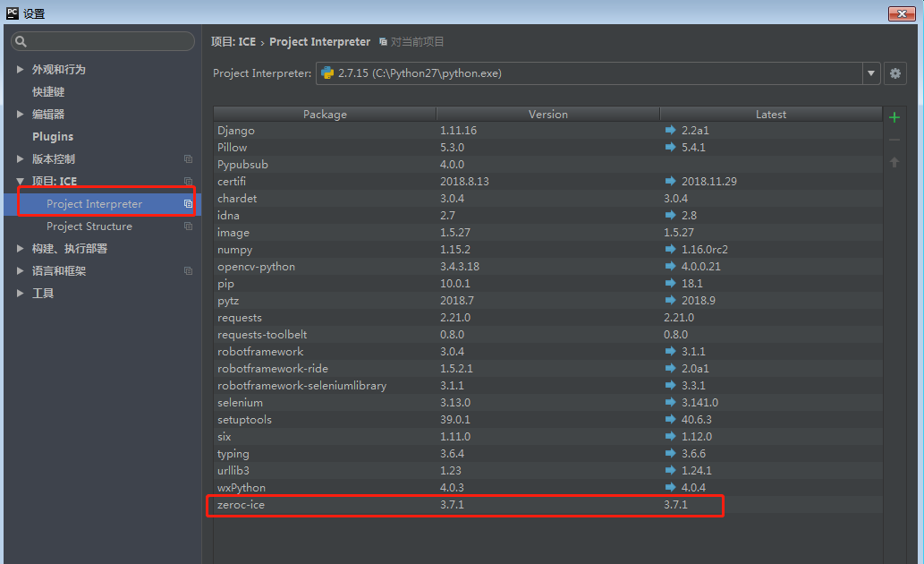Select the chardet package row

[x=548, y=198]
